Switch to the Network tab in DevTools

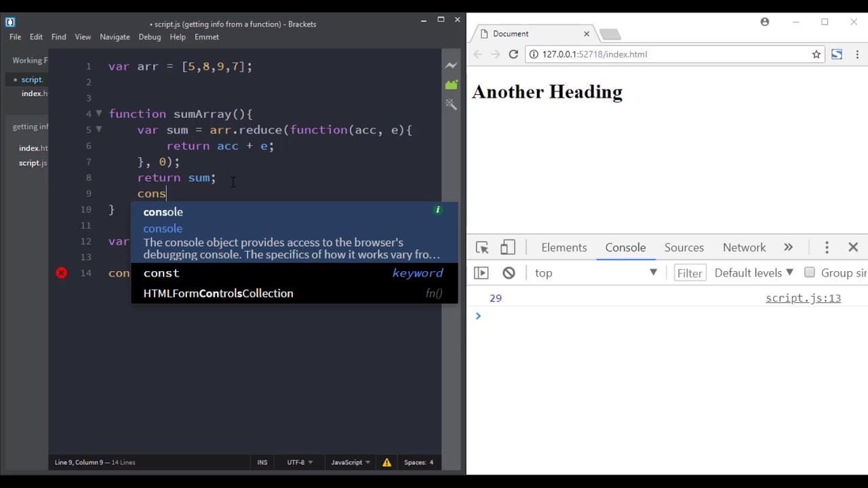[x=744, y=247]
